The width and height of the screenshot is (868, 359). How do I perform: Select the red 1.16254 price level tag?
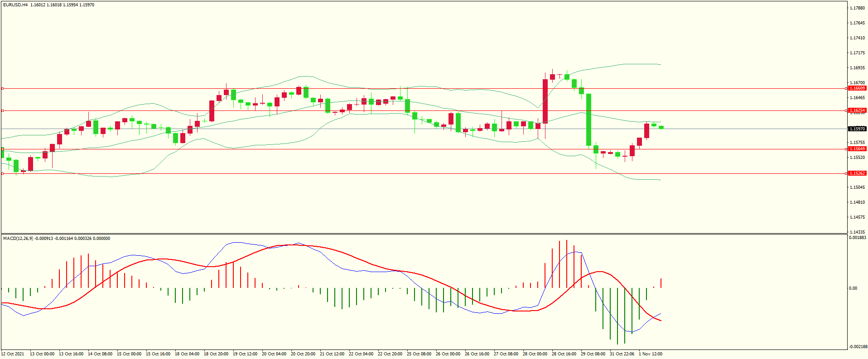857,110
